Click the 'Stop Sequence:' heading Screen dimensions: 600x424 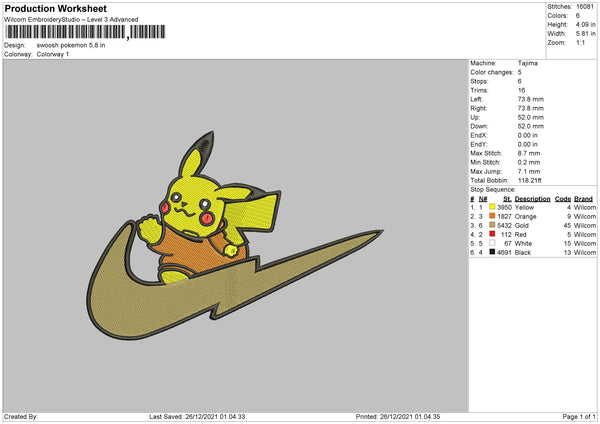pyautogui.click(x=493, y=189)
